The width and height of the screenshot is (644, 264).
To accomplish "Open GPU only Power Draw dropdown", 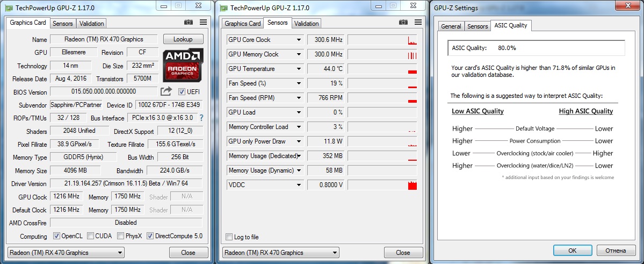I will (299, 141).
